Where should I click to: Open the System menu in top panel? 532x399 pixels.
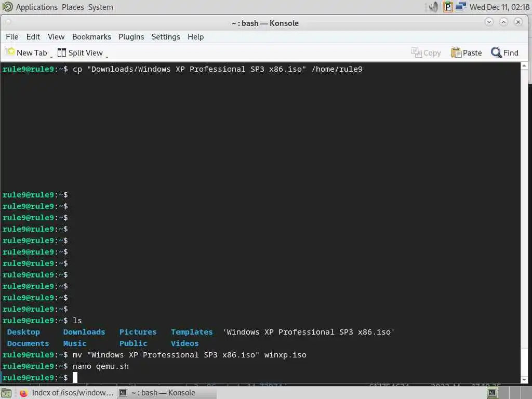click(100, 7)
